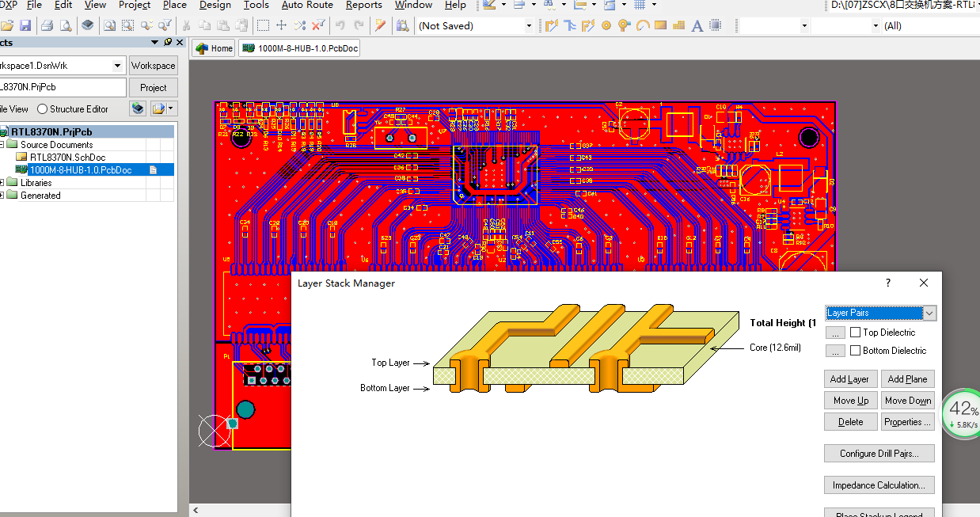This screenshot has width=980, height=517.
Task: Click the Delete button in Layer Stack Manager
Action: pos(851,422)
